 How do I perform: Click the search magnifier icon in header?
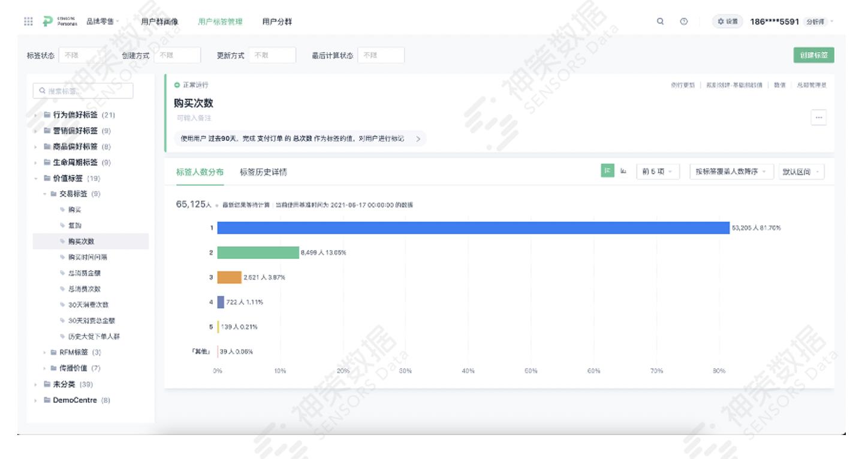tap(660, 22)
